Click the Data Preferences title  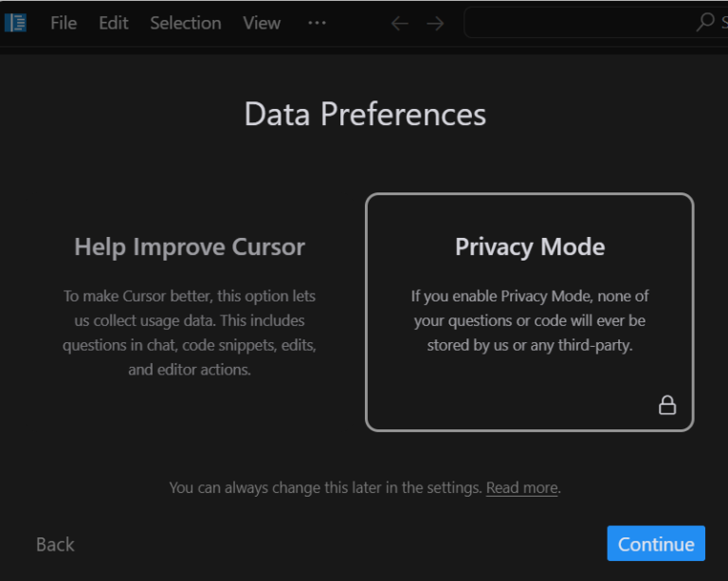(x=365, y=114)
